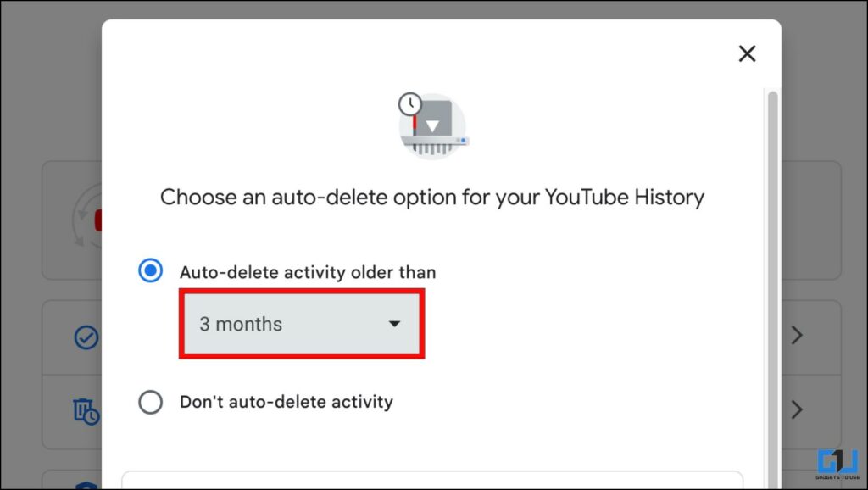Select the Auto-delete activity older than option
Screen dimensions: 868x490
tap(150, 270)
